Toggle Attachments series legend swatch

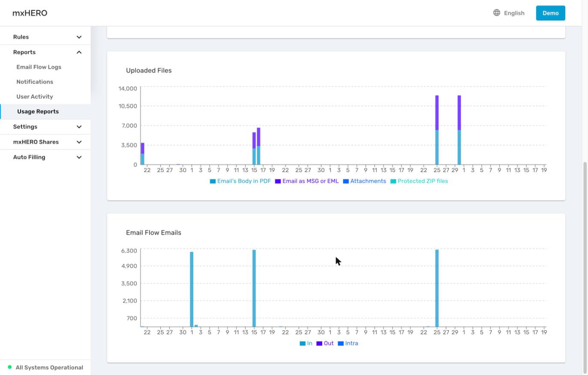click(346, 181)
